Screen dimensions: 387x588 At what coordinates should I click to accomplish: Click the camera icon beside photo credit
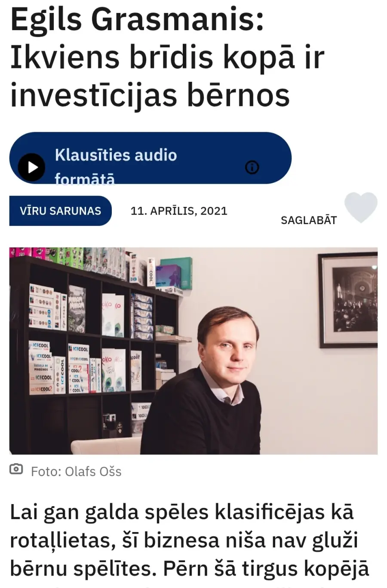[16, 469]
